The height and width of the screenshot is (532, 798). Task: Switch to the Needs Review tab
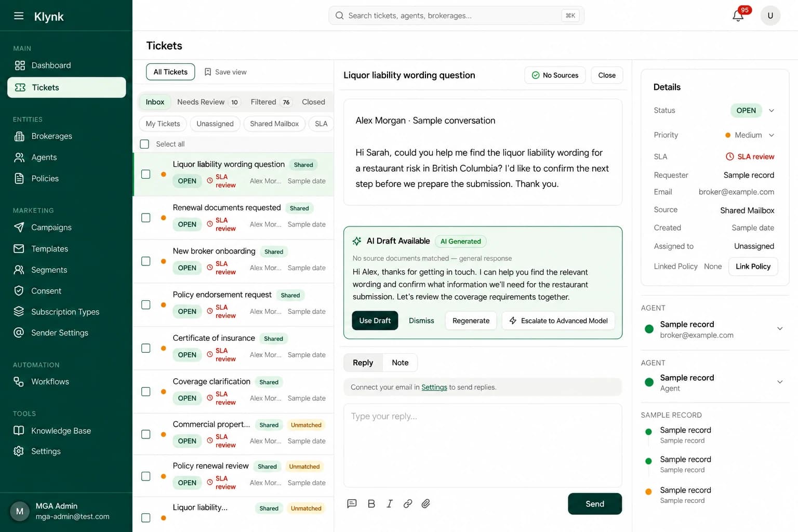(208, 102)
